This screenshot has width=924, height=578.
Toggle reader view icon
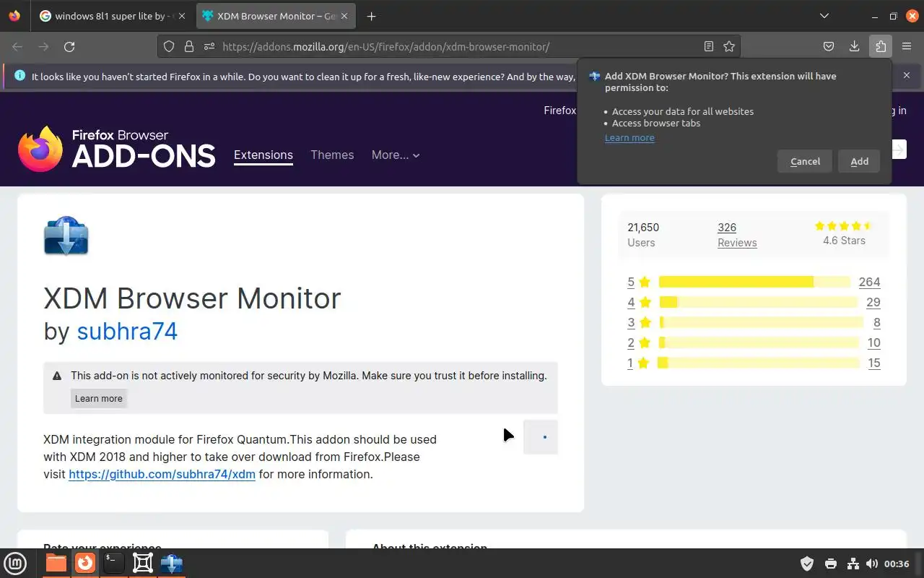pyautogui.click(x=709, y=46)
